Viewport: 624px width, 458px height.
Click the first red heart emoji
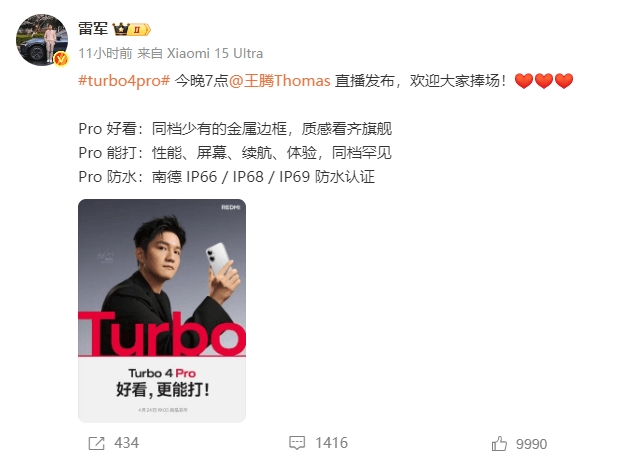[x=524, y=81]
